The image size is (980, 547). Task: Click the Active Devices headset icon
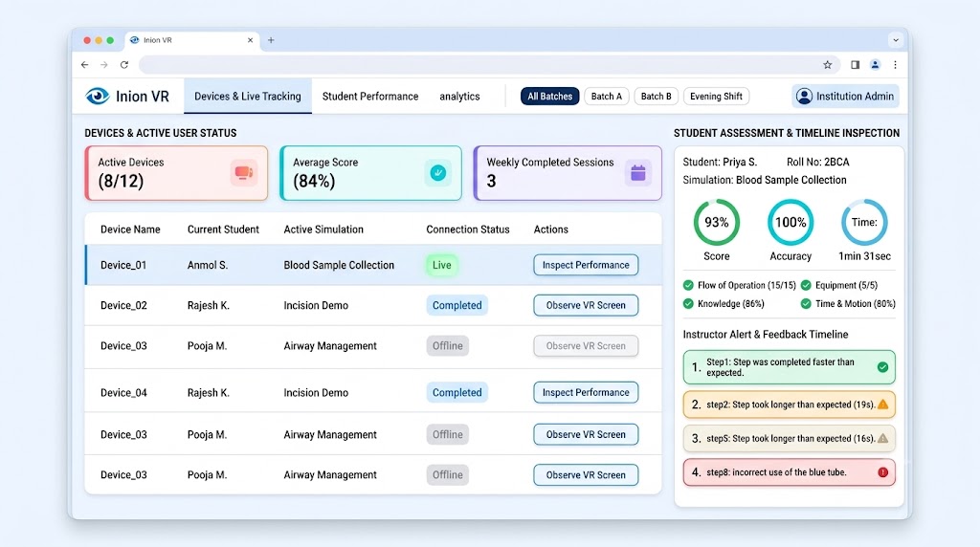(x=244, y=173)
